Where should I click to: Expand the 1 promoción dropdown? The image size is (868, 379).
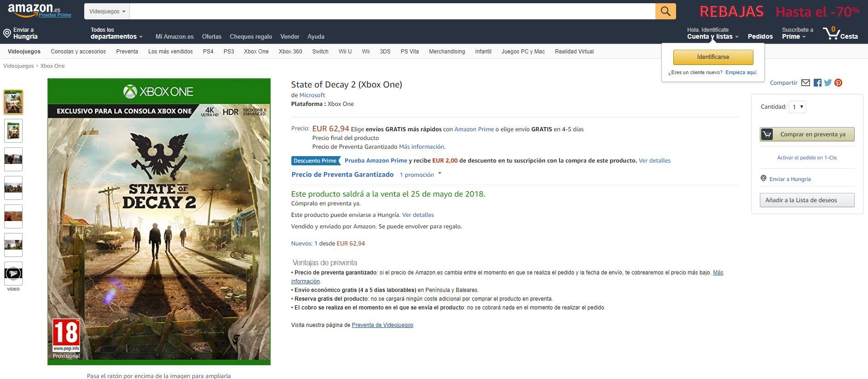pos(420,175)
